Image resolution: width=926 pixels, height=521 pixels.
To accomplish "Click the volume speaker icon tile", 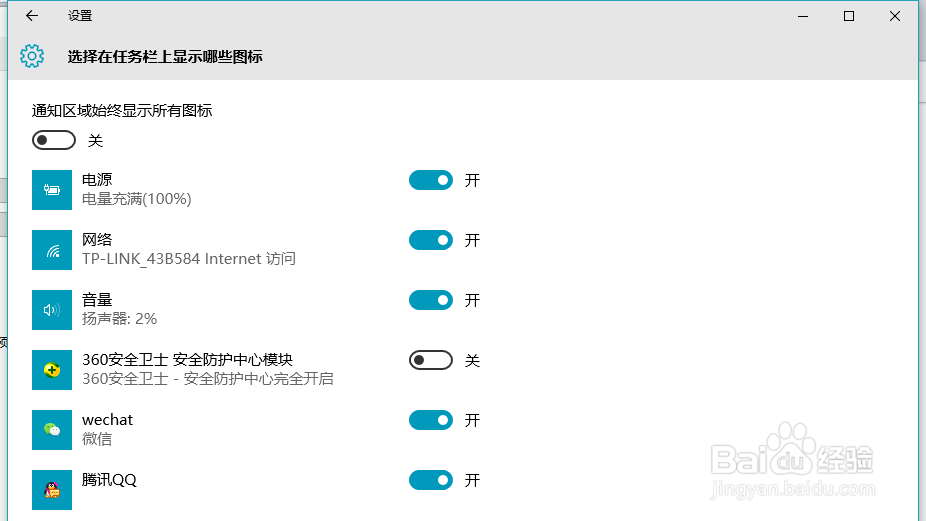I will pos(52,310).
